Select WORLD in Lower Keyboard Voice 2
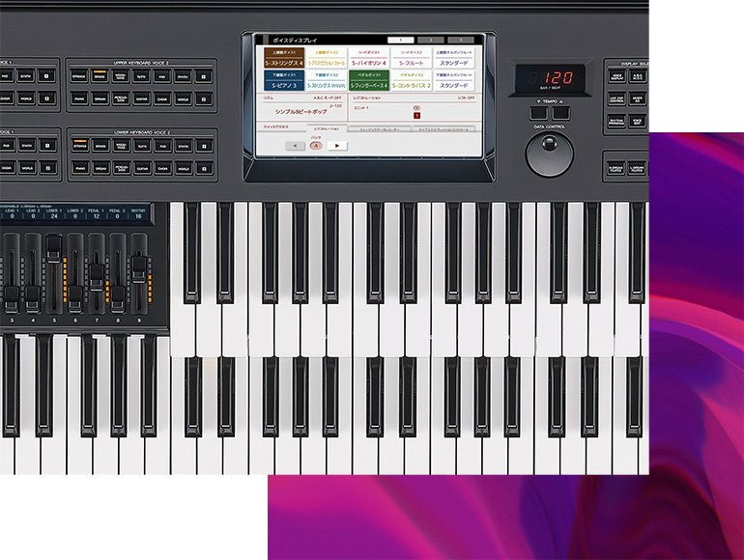This screenshot has width=744, height=560. [x=184, y=168]
